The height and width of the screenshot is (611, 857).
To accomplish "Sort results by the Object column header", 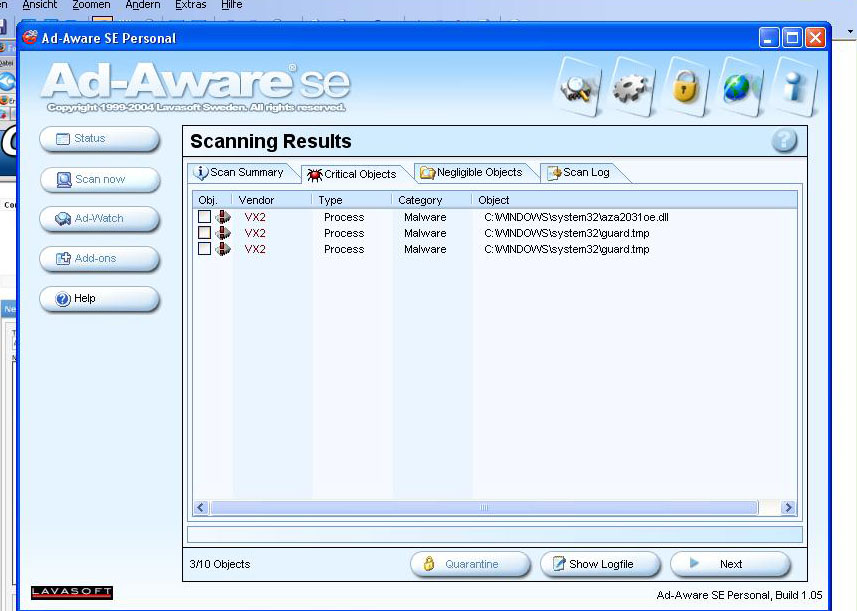I will tap(634, 200).
